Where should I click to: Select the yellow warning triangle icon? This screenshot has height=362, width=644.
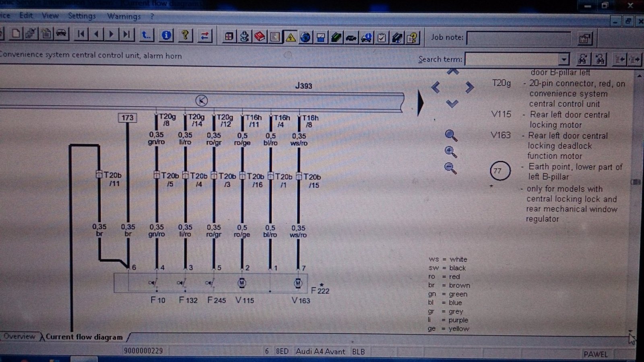pyautogui.click(x=290, y=37)
